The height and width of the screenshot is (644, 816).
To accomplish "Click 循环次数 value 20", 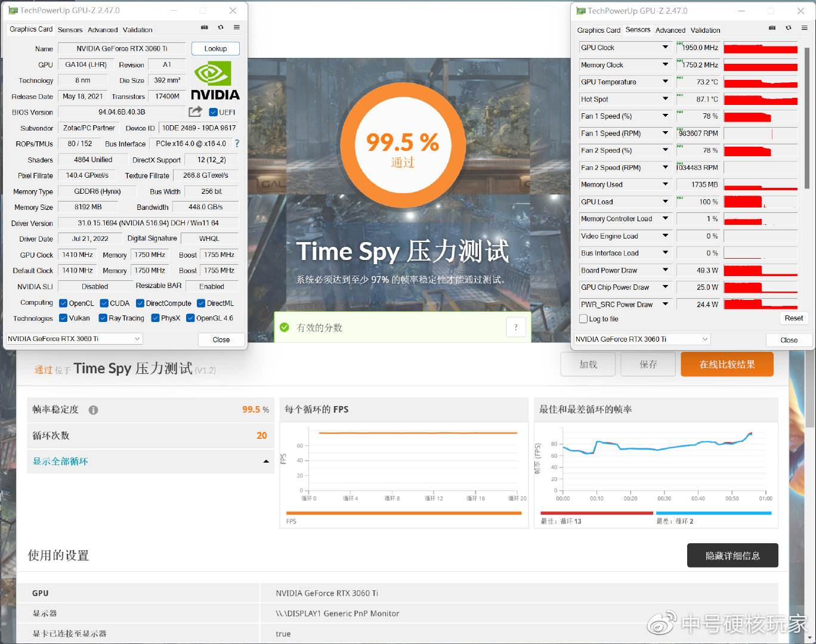I will coord(261,436).
